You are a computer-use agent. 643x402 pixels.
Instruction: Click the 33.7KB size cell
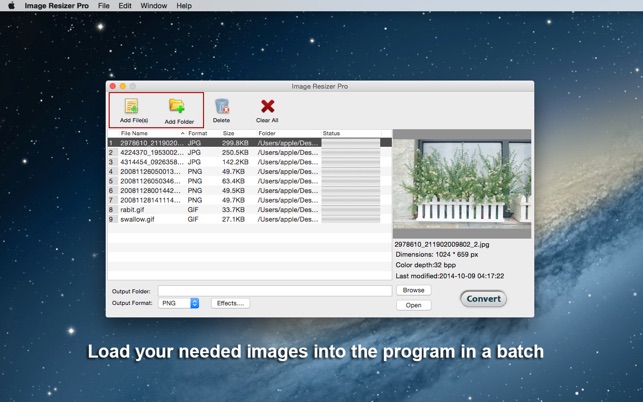(233, 210)
